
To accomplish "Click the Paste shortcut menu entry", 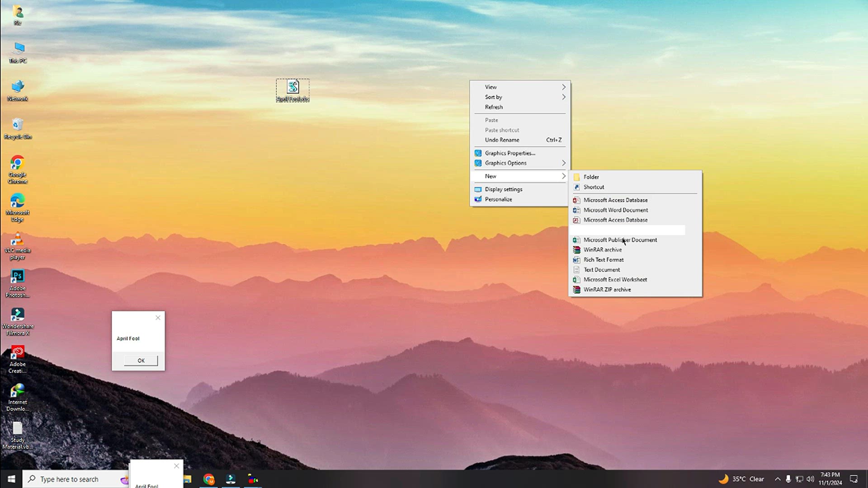I will [x=520, y=130].
